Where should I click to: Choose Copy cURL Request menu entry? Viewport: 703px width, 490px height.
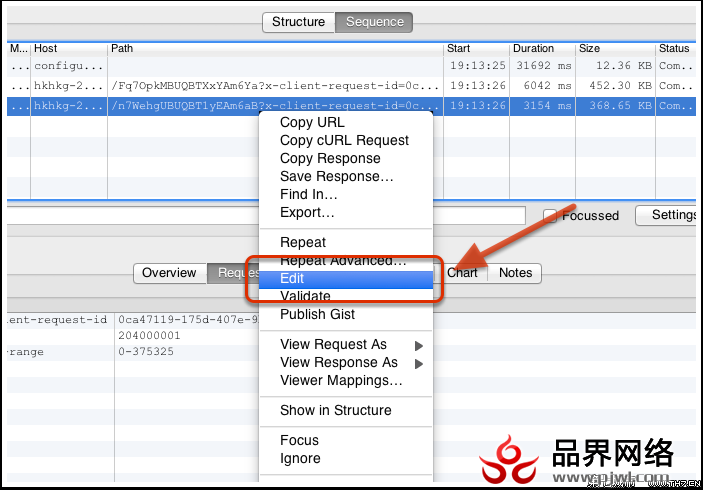point(344,140)
